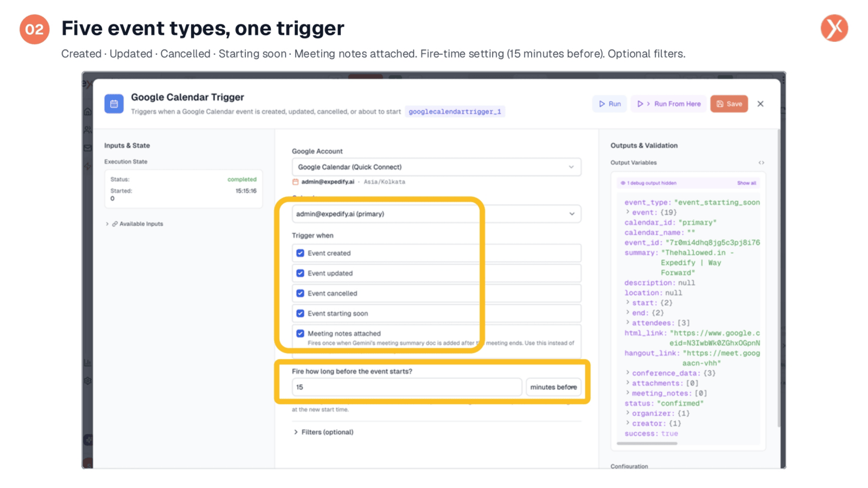The image size is (868, 488).
Task: Click the description: null output line
Action: [x=659, y=282]
